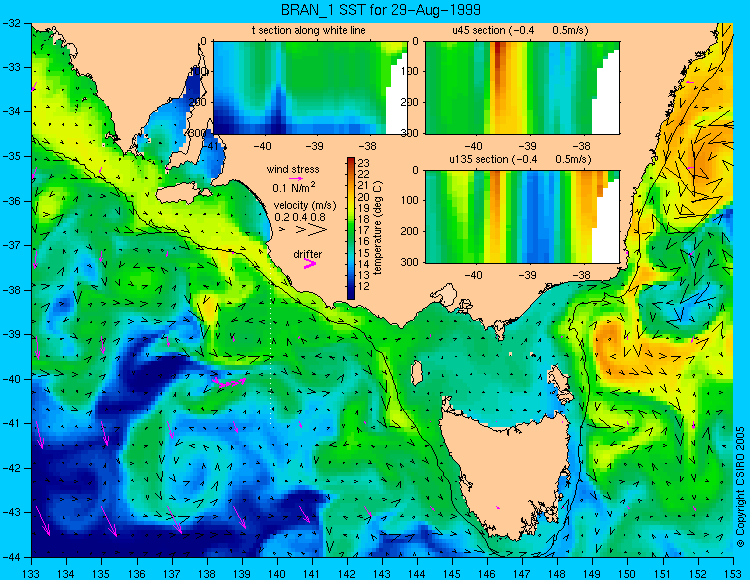This screenshot has width=750, height=580.
Task: Select the 'velocity (m/s)' legend label
Action: pyautogui.click(x=305, y=205)
